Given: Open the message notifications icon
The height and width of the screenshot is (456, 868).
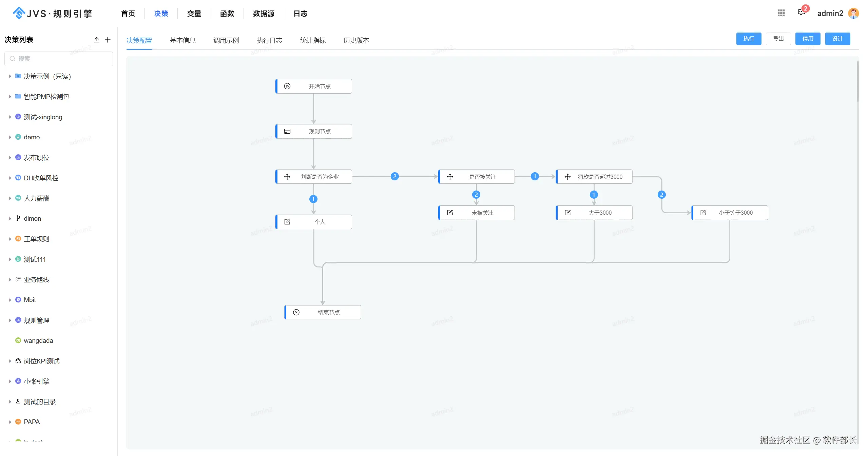Looking at the screenshot, I should (x=802, y=13).
